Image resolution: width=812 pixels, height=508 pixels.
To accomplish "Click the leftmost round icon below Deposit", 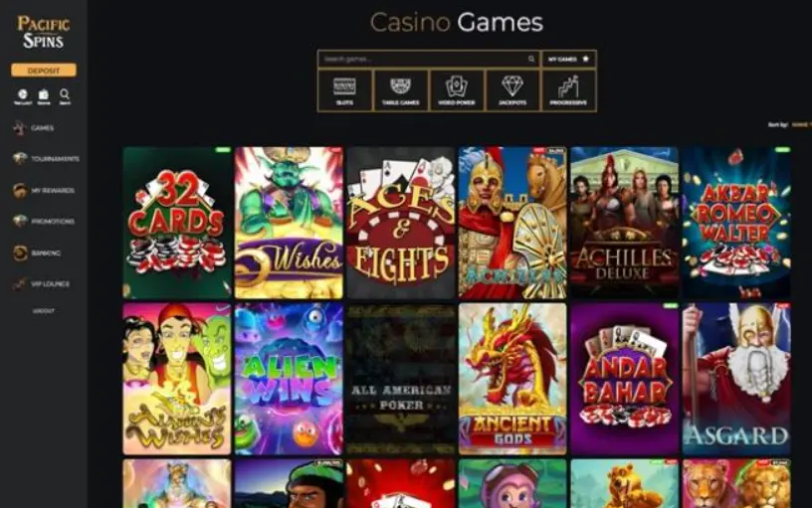I will coord(22,96).
